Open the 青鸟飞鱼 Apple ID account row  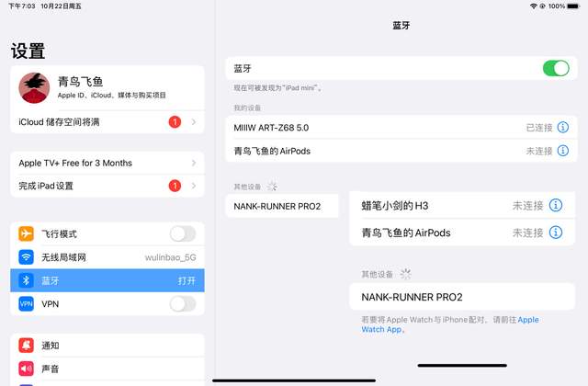pos(107,88)
